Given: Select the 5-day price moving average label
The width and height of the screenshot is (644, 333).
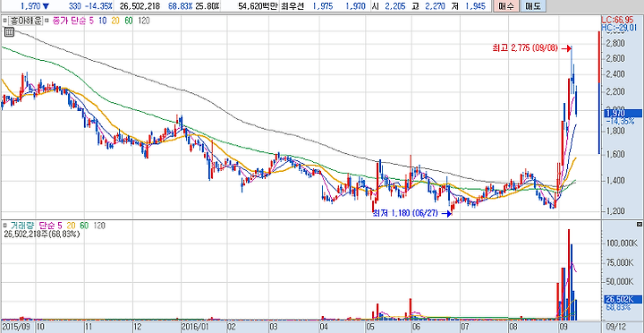Looking at the screenshot, I should 91,21.
